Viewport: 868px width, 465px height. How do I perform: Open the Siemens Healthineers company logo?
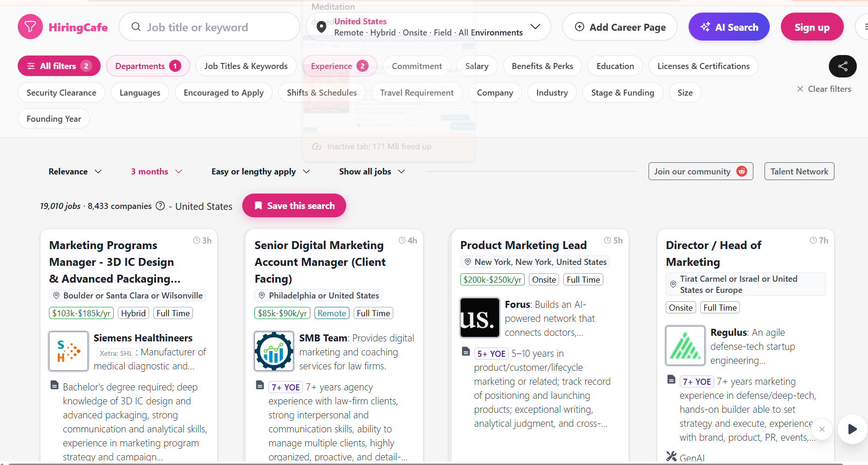click(69, 351)
